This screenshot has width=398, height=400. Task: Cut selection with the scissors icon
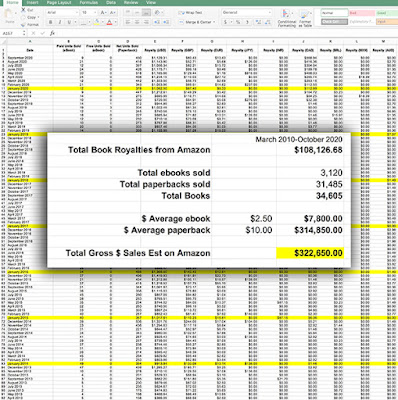point(23,10)
